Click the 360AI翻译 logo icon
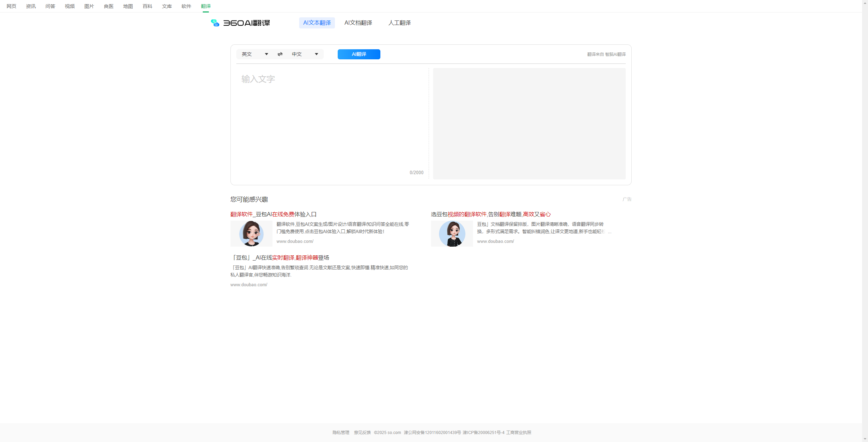868x442 pixels. [215, 23]
